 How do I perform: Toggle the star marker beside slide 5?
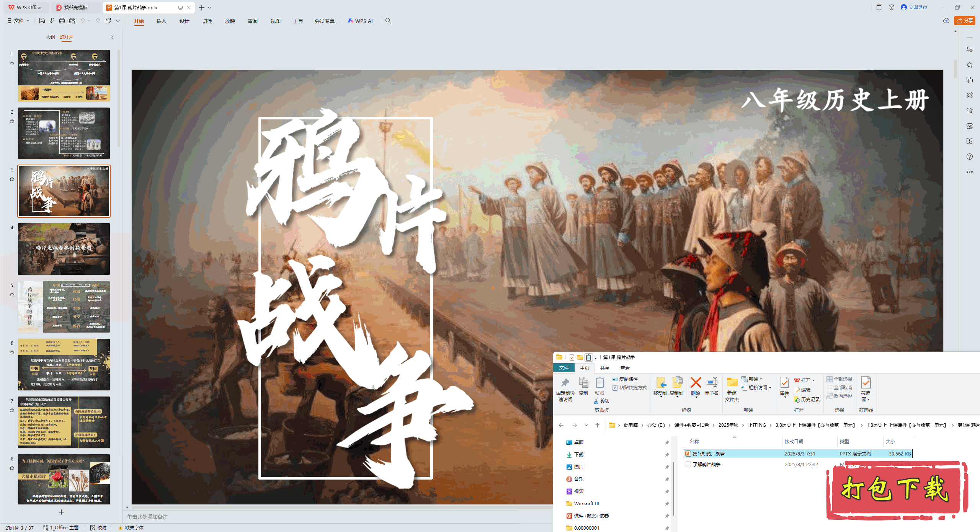pyautogui.click(x=12, y=295)
